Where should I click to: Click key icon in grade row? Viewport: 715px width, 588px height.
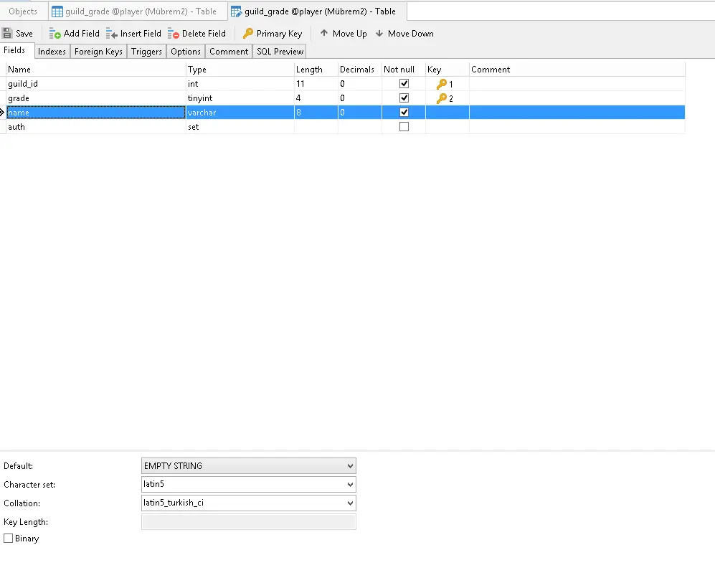coord(441,98)
